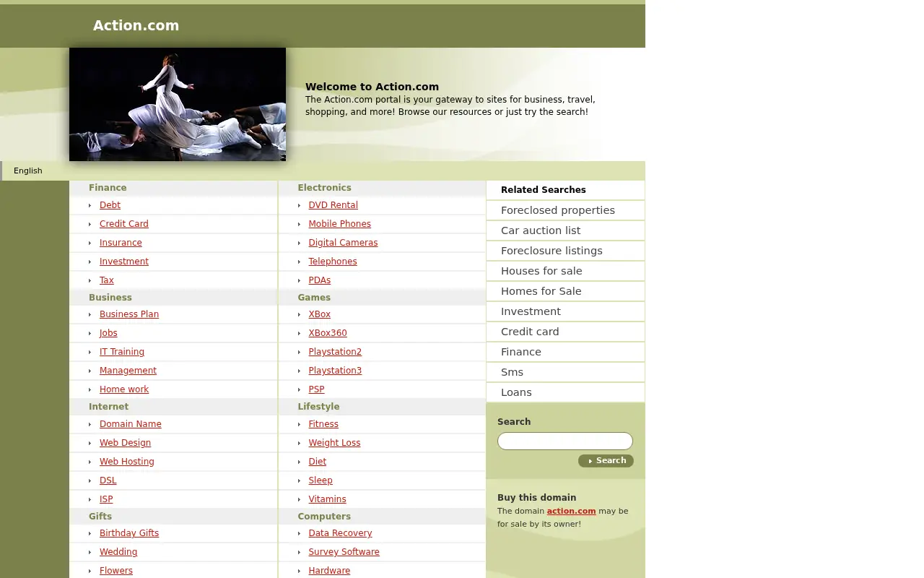
Task: Click the dancers header image
Action: click(178, 104)
